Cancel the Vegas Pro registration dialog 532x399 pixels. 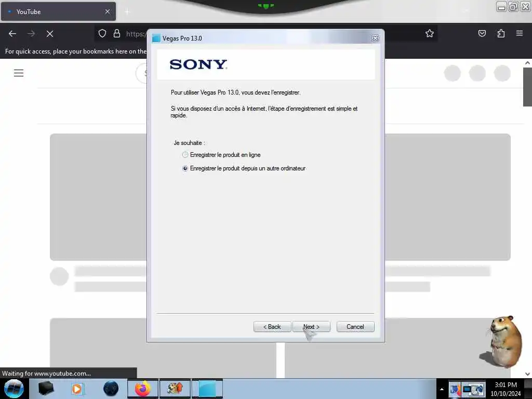(x=355, y=327)
